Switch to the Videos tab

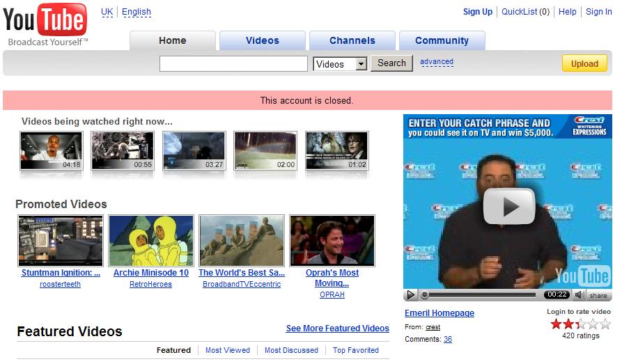click(262, 40)
